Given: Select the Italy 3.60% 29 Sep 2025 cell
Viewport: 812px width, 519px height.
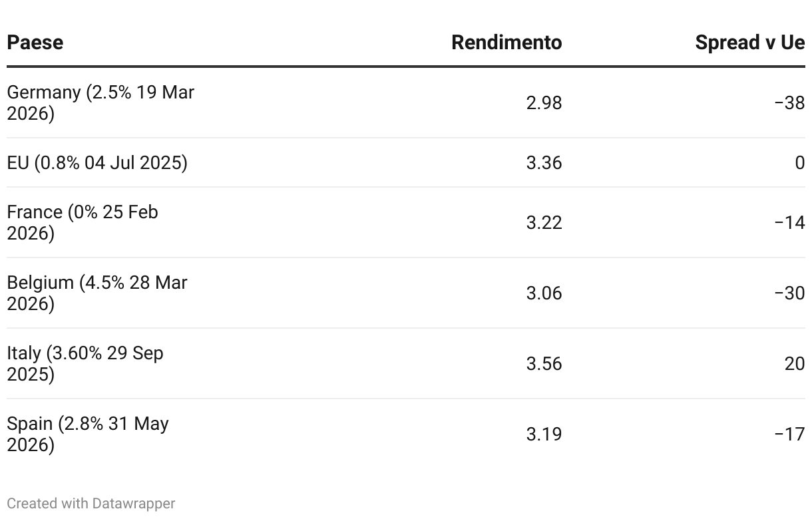Looking at the screenshot, I should point(85,363).
